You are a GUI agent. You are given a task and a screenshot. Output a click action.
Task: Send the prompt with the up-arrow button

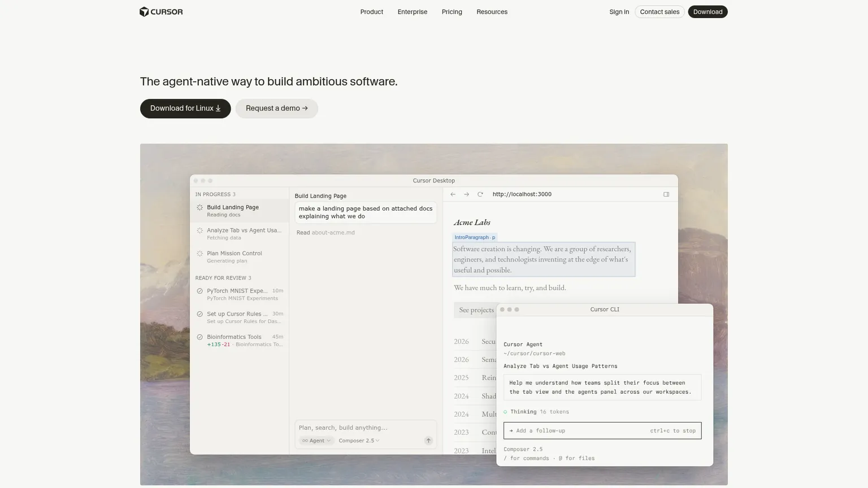click(428, 441)
